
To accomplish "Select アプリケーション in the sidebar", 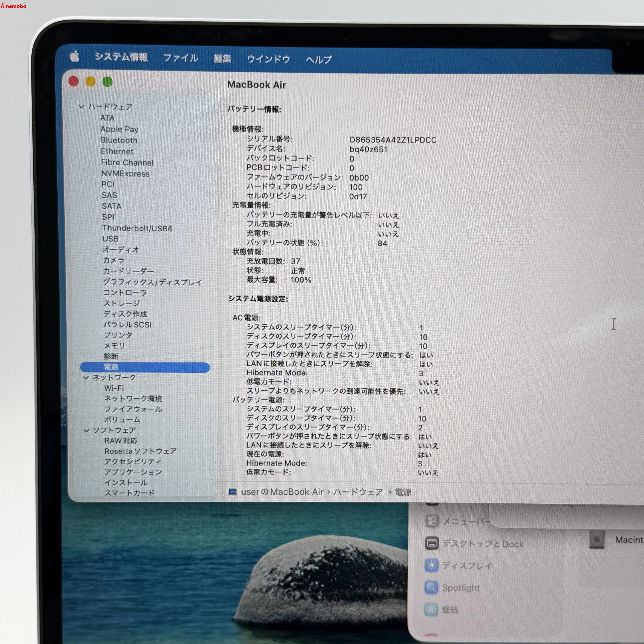I will [x=133, y=472].
